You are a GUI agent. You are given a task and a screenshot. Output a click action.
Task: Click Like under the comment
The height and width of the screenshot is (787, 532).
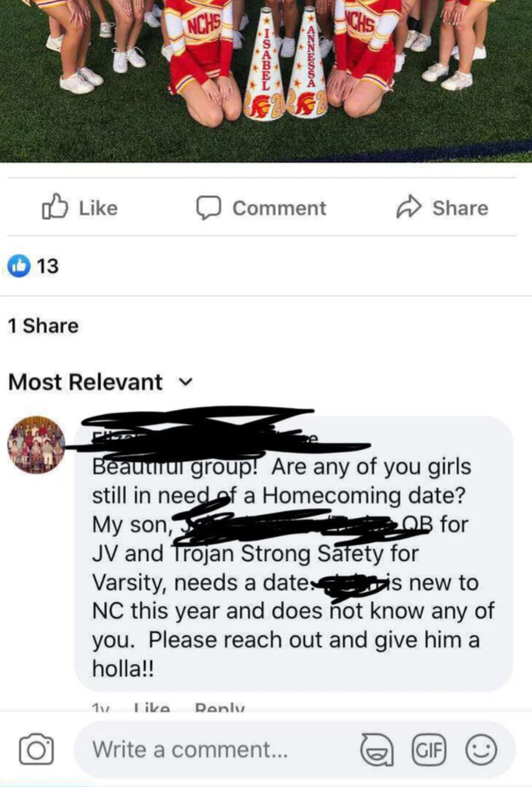coord(152,707)
